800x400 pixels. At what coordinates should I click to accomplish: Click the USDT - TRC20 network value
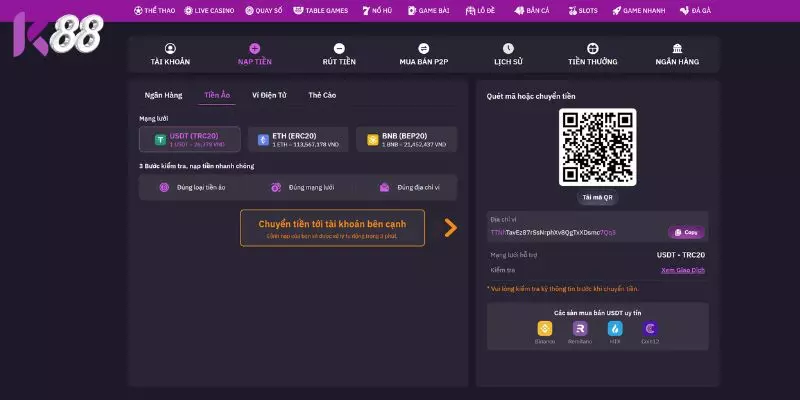[681, 255]
